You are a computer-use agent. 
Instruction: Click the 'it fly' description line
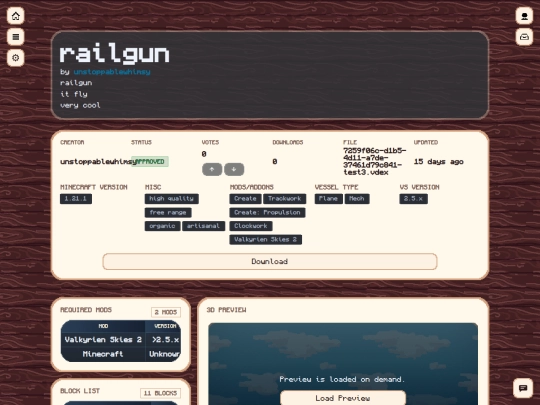[73, 94]
